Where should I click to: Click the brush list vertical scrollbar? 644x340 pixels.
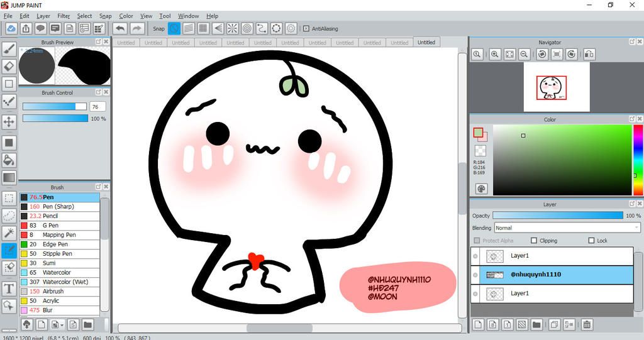105,255
